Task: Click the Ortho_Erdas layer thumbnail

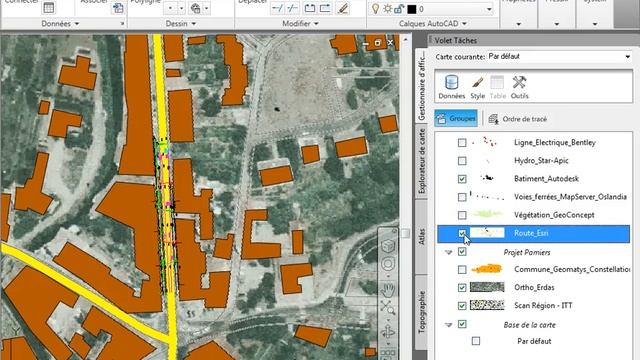Action: pyautogui.click(x=487, y=287)
